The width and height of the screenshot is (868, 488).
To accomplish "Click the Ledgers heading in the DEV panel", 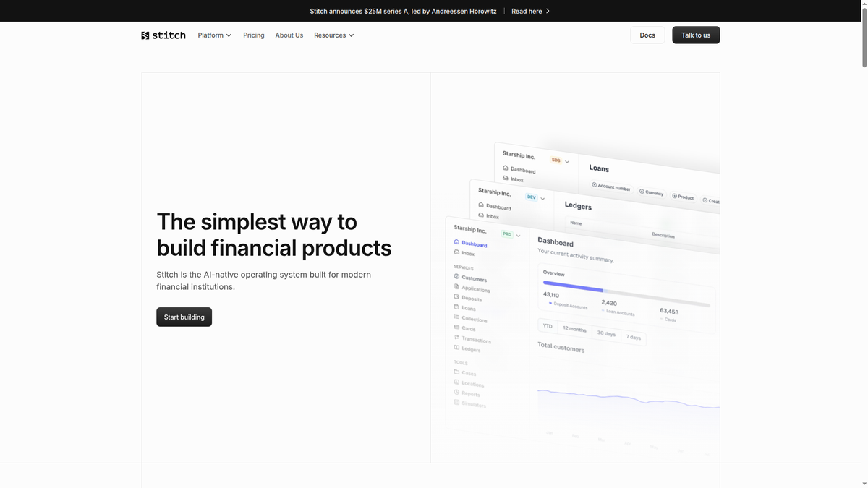I will coord(578,206).
